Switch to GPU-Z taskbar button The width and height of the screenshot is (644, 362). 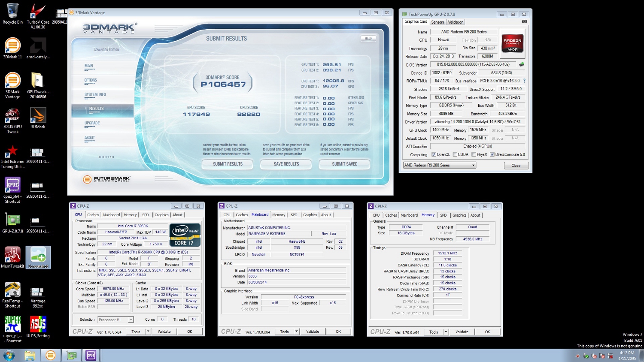71,355
